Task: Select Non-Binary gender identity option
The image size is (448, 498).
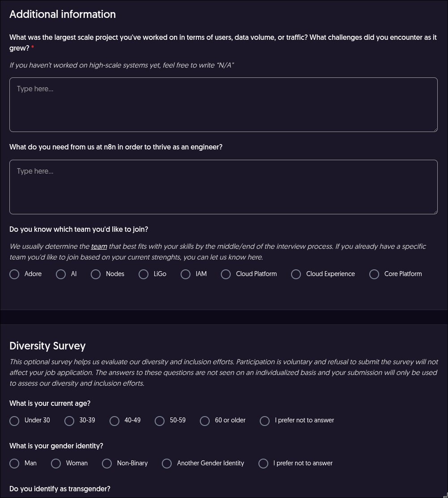Action: click(x=107, y=464)
